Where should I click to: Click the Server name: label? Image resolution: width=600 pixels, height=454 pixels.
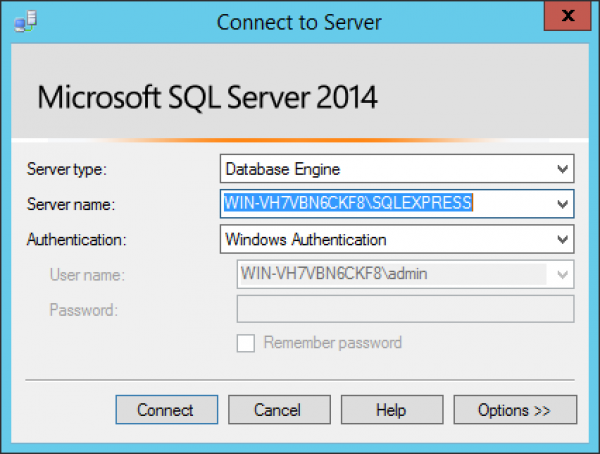click(71, 204)
